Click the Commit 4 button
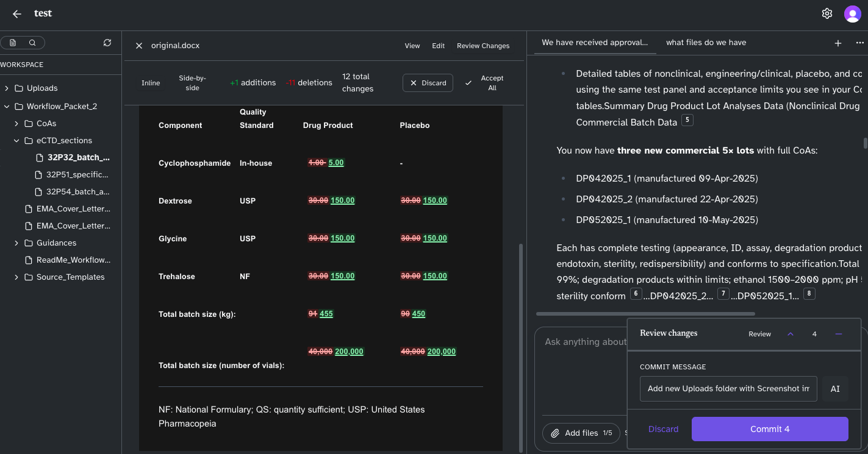 point(770,428)
